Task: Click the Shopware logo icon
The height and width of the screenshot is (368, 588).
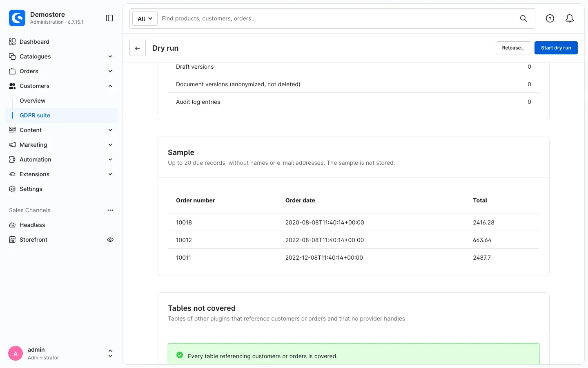Action: (17, 18)
